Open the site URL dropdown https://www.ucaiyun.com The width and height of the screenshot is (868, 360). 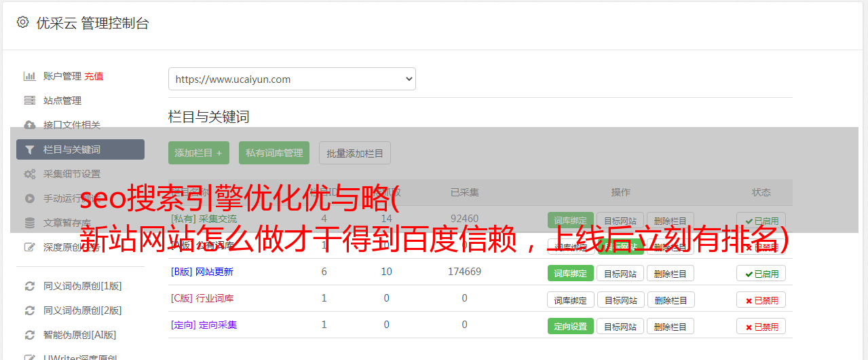click(x=292, y=79)
